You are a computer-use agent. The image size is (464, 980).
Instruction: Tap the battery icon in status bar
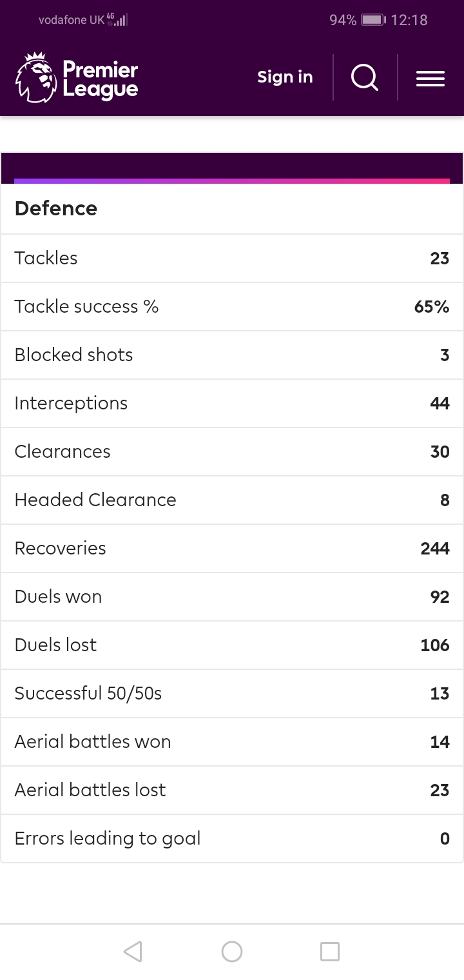pos(372,20)
